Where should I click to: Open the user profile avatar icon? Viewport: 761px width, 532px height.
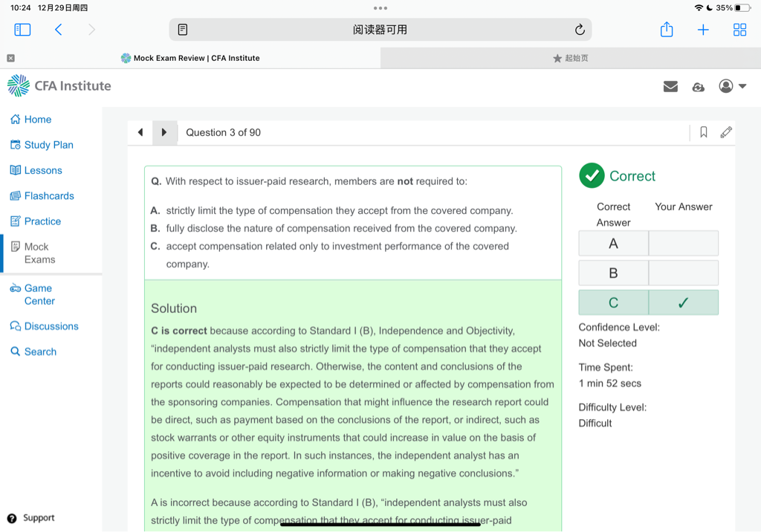click(725, 86)
